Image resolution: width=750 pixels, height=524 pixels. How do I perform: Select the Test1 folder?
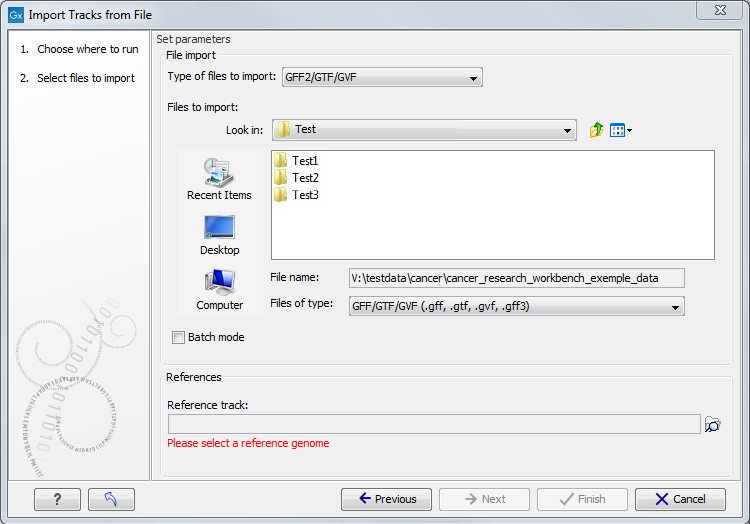pyautogui.click(x=304, y=161)
